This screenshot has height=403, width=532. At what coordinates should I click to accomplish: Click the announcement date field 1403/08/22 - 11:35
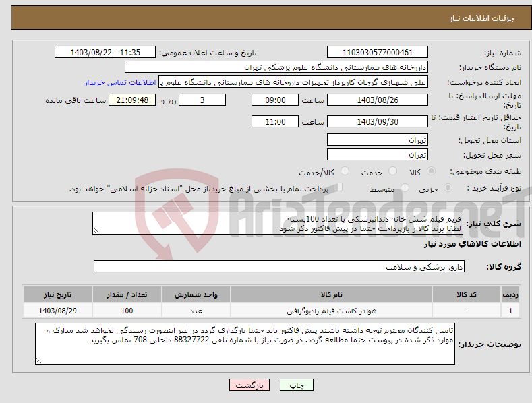105,53
